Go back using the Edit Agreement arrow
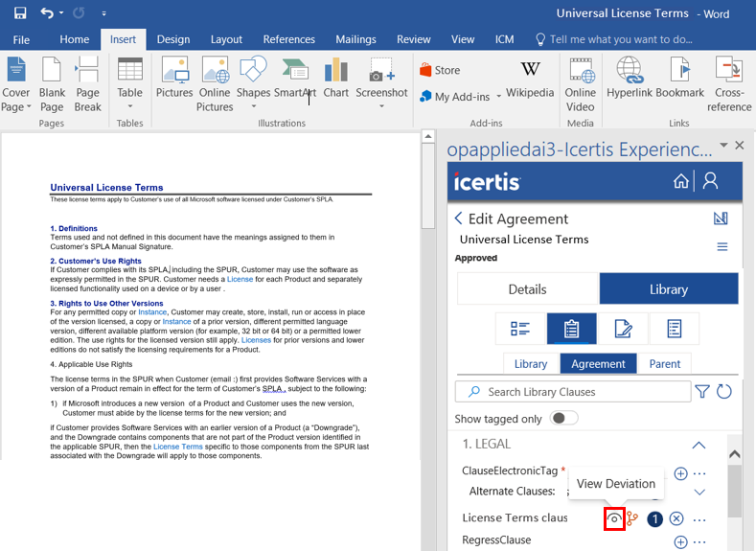Image resolution: width=756 pixels, height=551 pixels. [459, 218]
